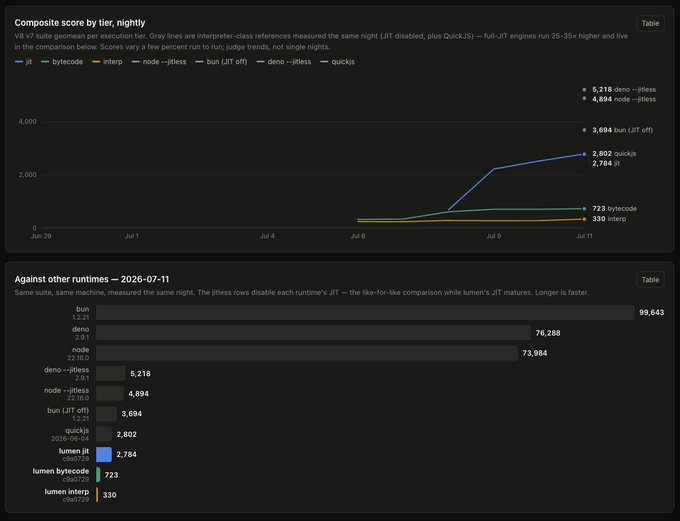Viewport: 680px width, 521px height.
Task: Click the 'quickjs 2026-06-04' row label
Action: click(x=70, y=434)
